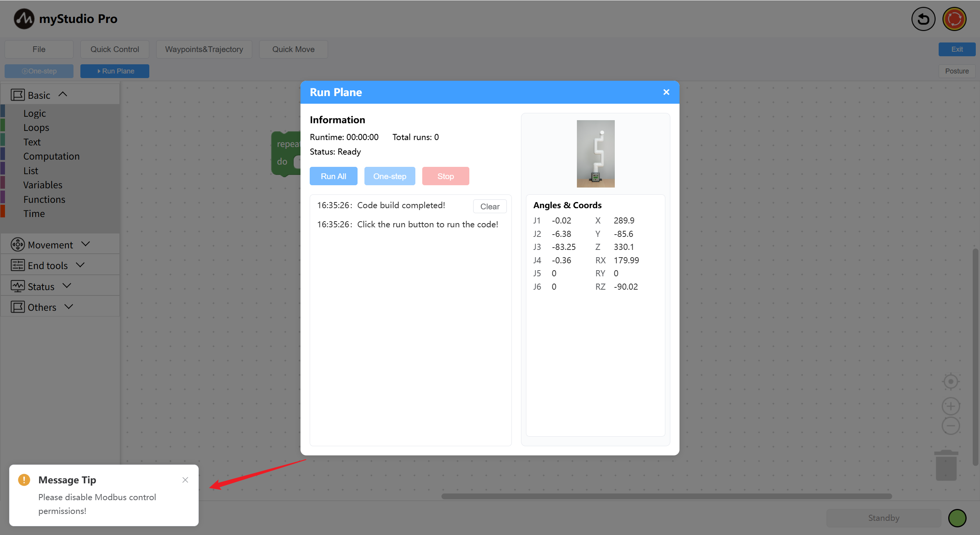The image size is (980, 535).
Task: Click the green status indicator circle
Action: [x=957, y=518]
